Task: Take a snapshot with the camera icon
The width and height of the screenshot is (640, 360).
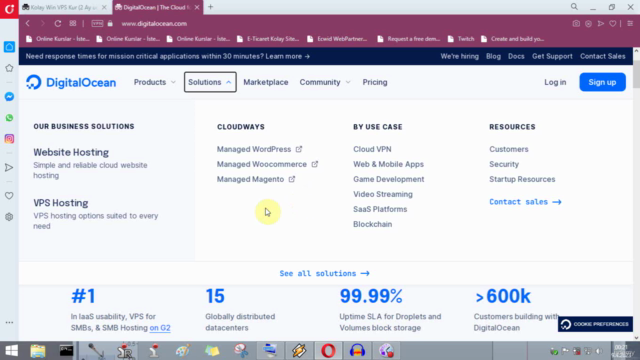Action: [576, 24]
